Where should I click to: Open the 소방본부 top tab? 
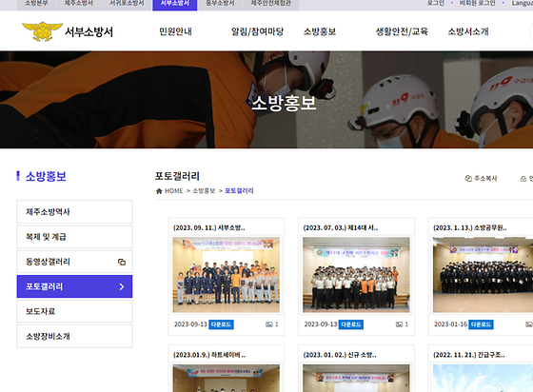tap(36, 4)
